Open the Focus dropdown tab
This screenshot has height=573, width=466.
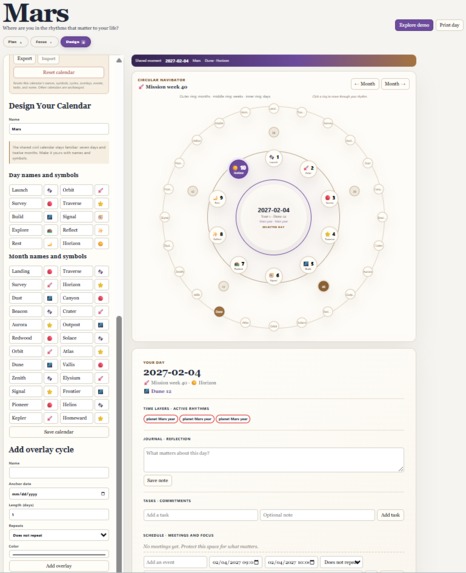(44, 42)
